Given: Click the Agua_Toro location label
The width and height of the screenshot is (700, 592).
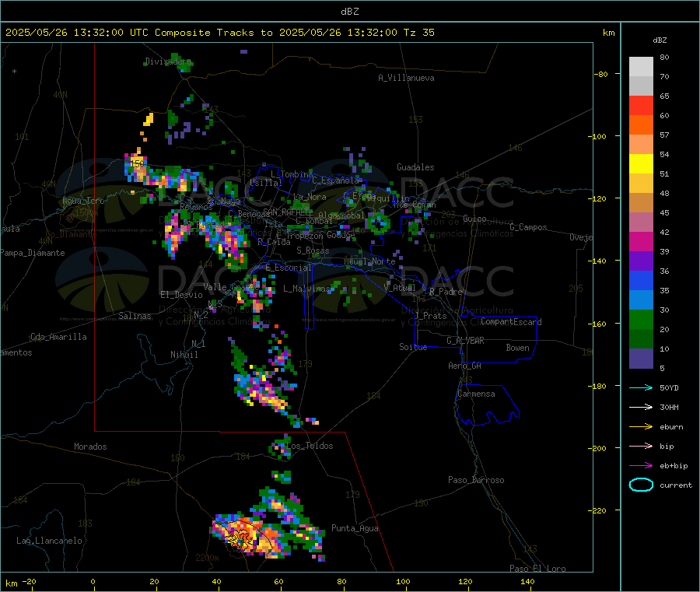Looking at the screenshot, I should 83,201.
